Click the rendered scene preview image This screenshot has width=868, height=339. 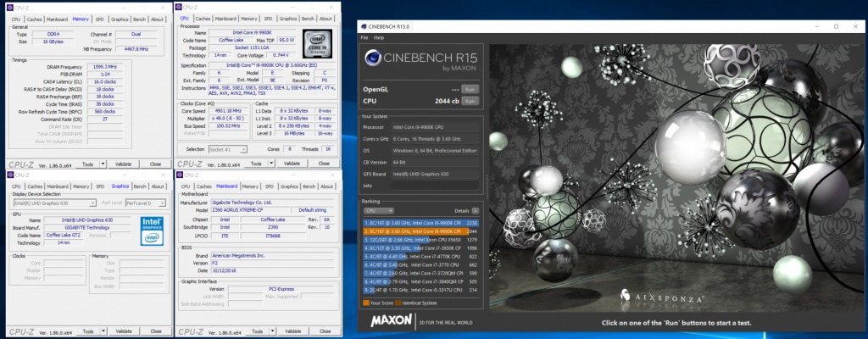point(675,178)
